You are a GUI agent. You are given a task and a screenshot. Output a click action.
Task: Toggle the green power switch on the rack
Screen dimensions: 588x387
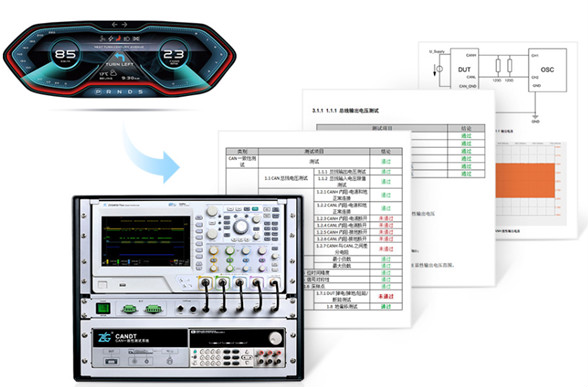[103, 309]
